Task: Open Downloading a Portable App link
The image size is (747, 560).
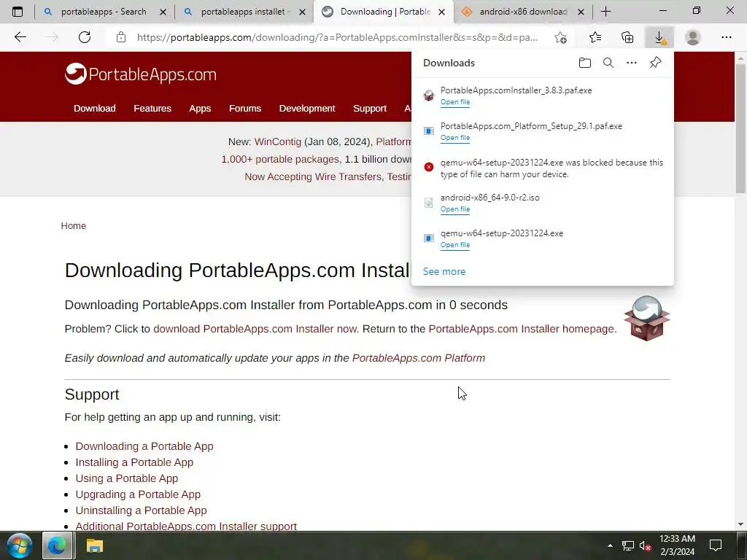Action: point(144,446)
